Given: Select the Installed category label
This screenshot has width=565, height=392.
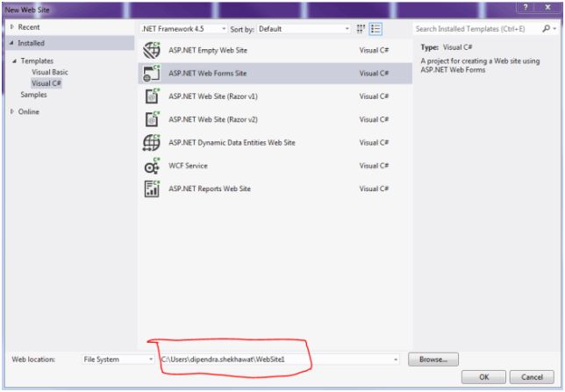Looking at the screenshot, I should pyautogui.click(x=31, y=43).
